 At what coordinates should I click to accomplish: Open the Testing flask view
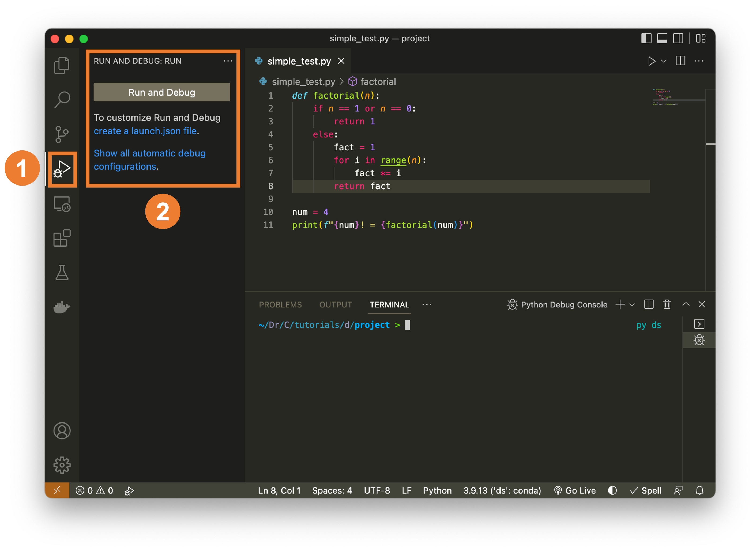(62, 273)
